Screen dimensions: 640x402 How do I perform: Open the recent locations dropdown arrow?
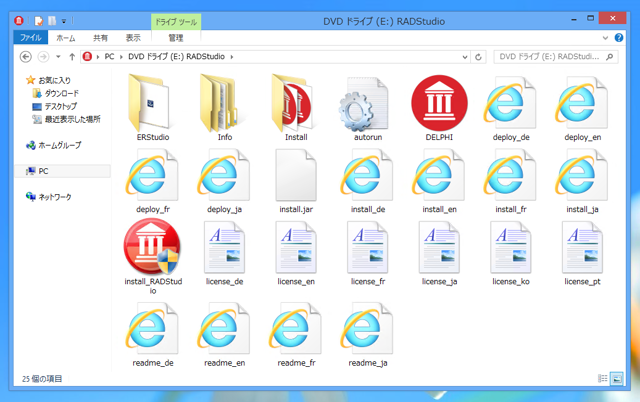click(58, 57)
